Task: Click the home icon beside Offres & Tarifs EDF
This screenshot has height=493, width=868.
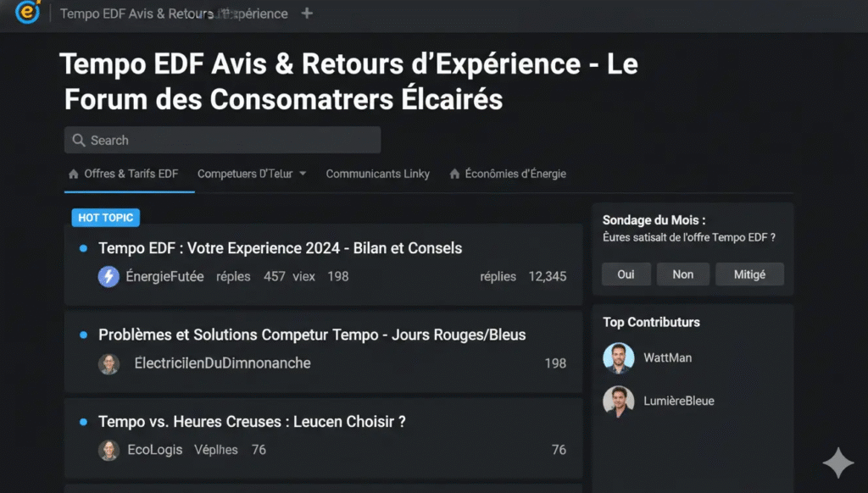Action: point(74,174)
